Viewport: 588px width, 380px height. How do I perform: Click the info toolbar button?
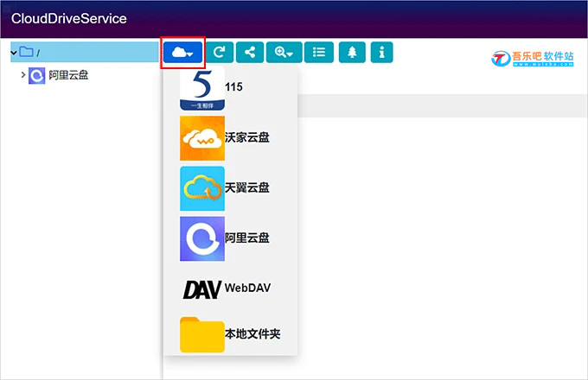(381, 53)
